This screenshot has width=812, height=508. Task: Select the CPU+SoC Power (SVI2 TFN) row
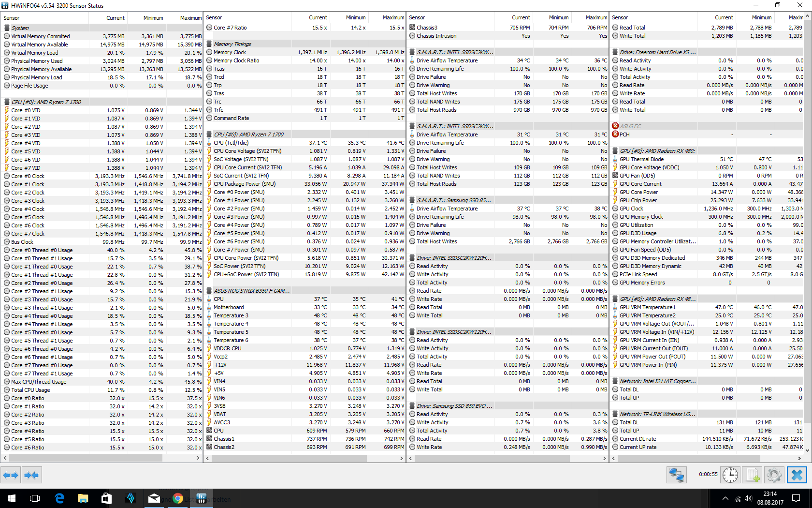(305, 274)
